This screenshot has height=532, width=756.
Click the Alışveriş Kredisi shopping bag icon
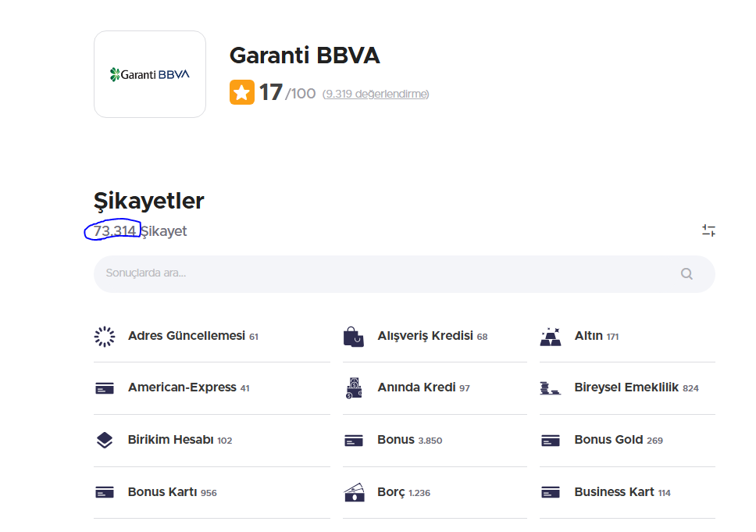[354, 337]
